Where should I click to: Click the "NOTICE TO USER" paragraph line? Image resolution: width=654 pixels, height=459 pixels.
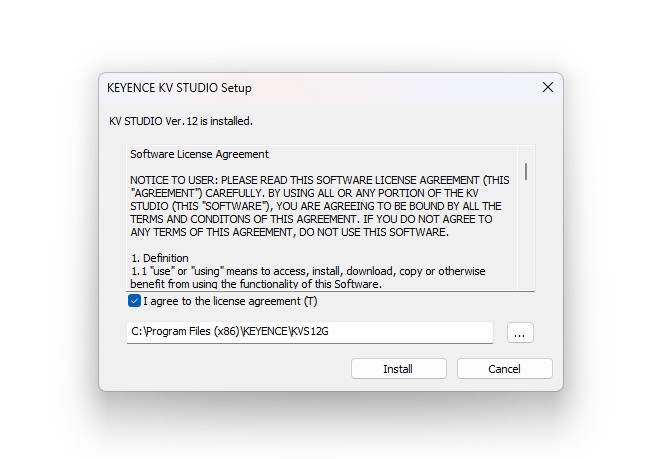[319, 180]
